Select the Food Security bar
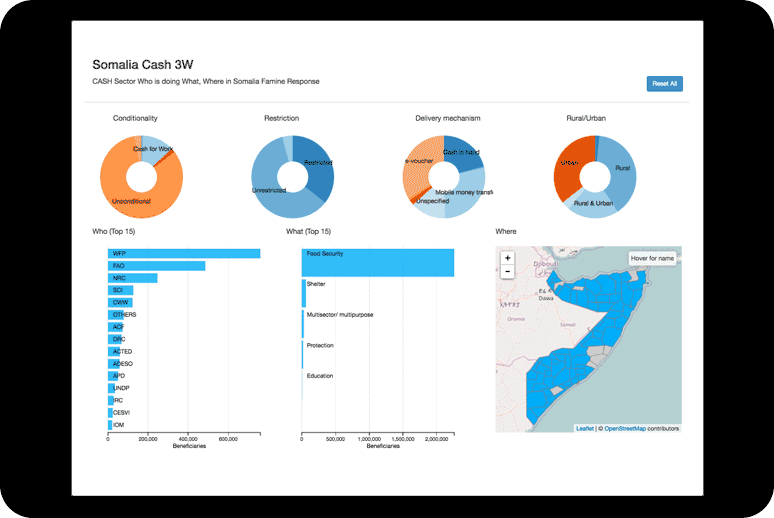The image size is (774, 518). (378, 263)
